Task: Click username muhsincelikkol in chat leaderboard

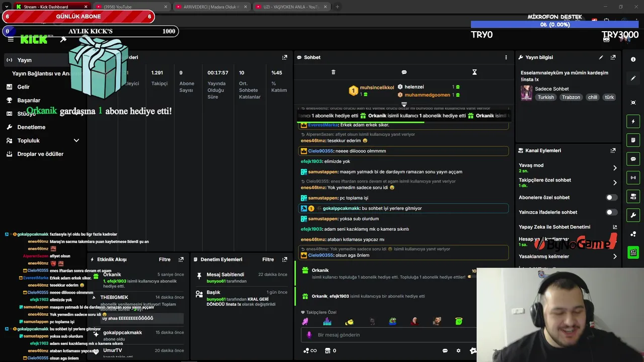Action: [377, 87]
